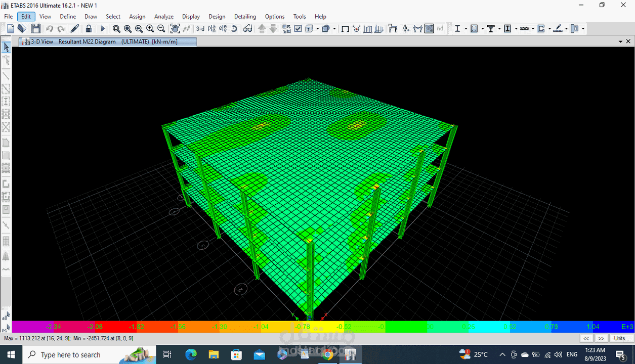Open dropdown beside concrete frame design icon
The width and height of the screenshot is (635, 364).
tap(482, 29)
